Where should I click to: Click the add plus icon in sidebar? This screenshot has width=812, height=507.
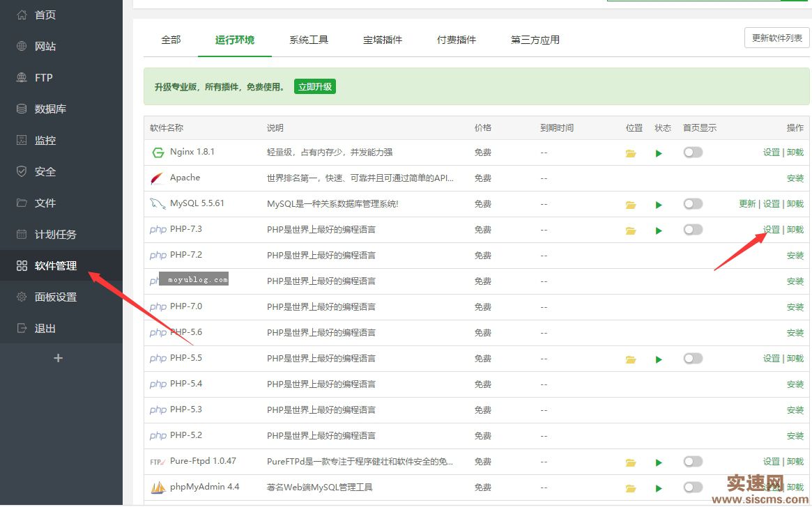coord(58,358)
